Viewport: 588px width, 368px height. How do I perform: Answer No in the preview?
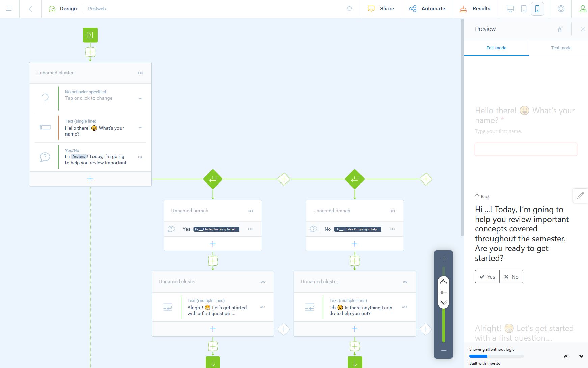[511, 277]
